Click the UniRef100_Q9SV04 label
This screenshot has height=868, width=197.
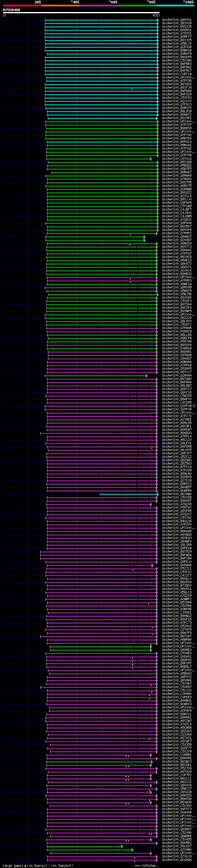[x=176, y=785]
